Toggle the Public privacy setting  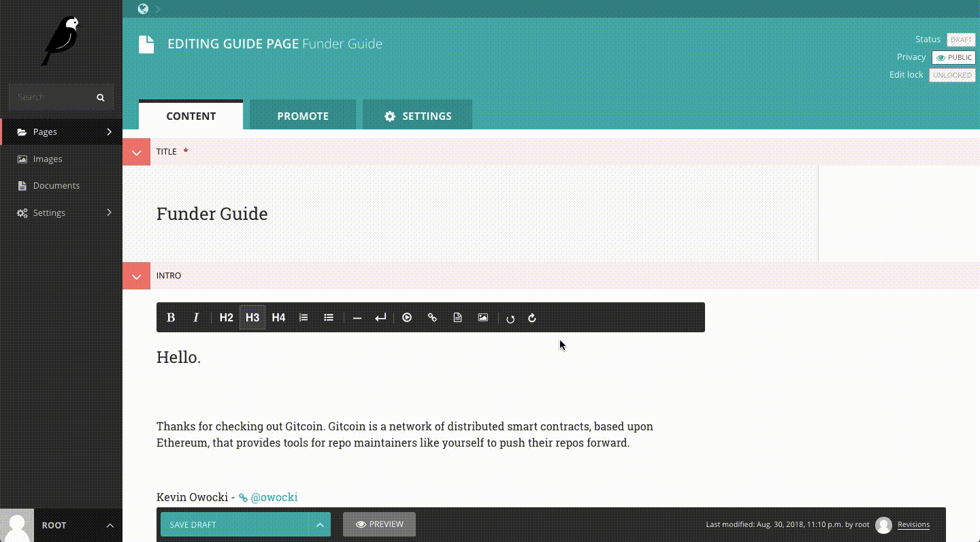pyautogui.click(x=953, y=58)
